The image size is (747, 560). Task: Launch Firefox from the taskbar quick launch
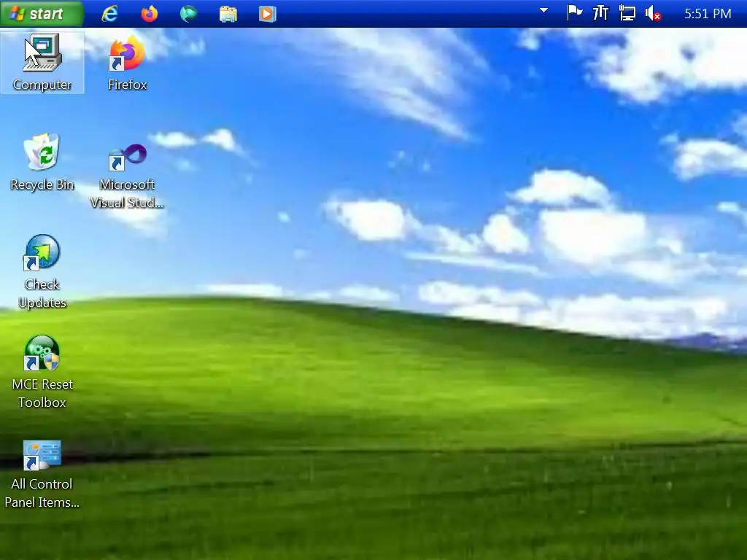[150, 14]
